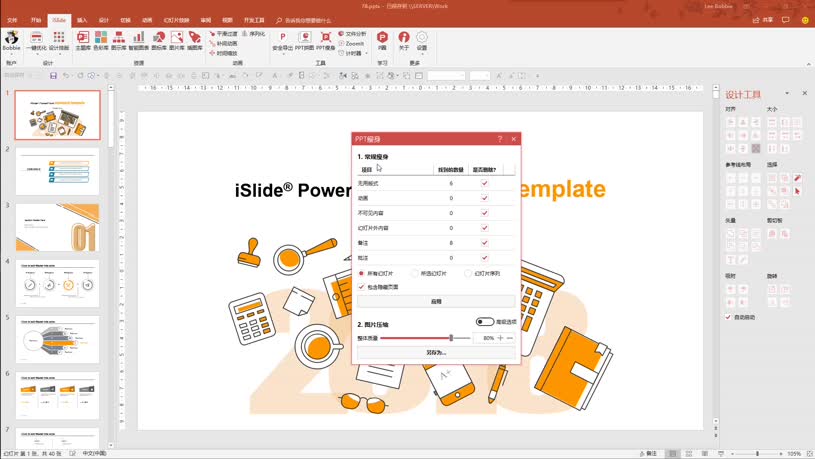Toggle delete checkbox for 批注 row
The width and height of the screenshot is (815, 459).
coord(484,258)
